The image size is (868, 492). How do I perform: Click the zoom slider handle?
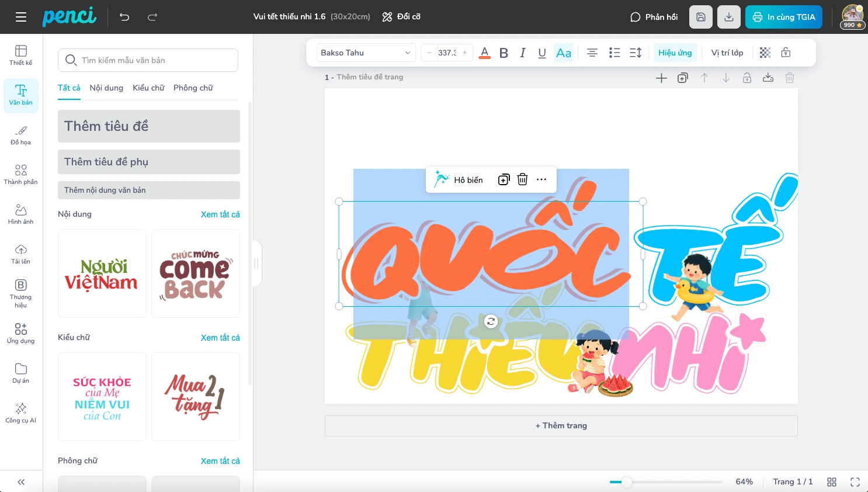627,482
